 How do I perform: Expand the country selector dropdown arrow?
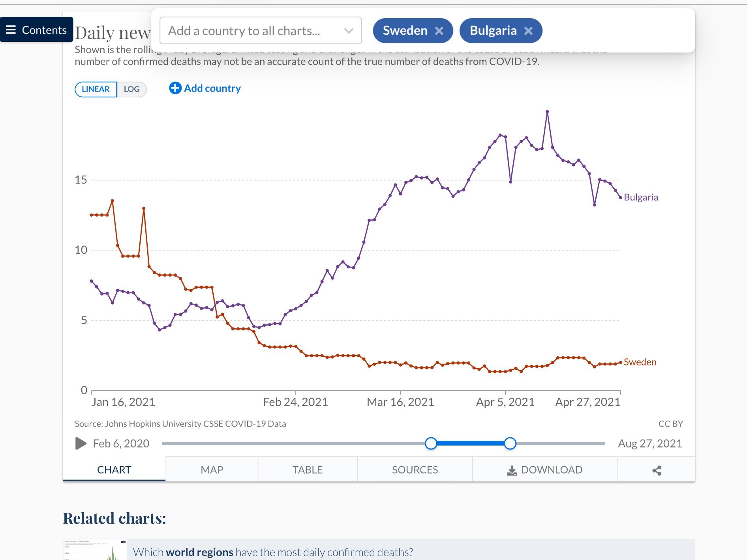348,31
